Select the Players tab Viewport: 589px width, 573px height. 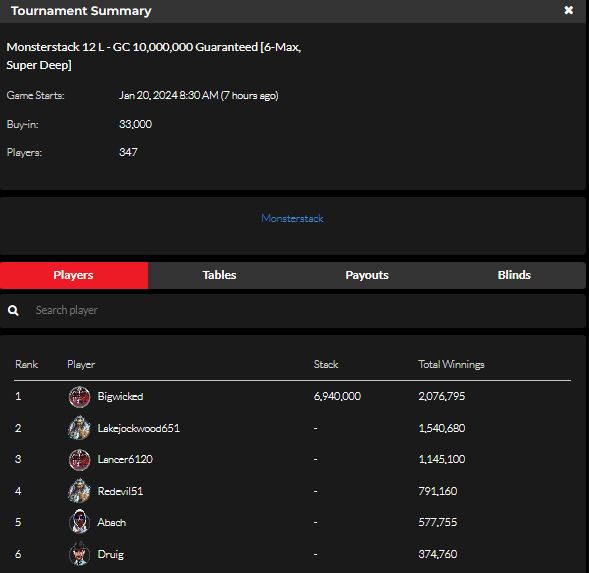(74, 275)
